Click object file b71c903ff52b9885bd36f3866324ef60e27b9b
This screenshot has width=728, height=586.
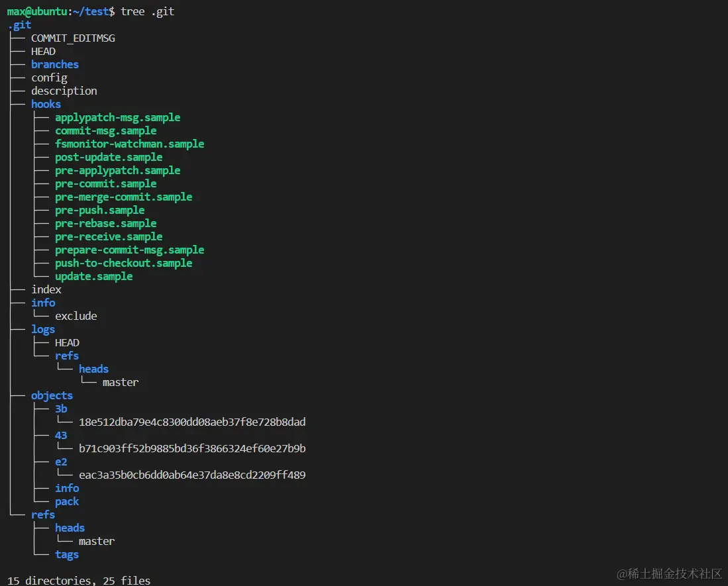point(192,449)
